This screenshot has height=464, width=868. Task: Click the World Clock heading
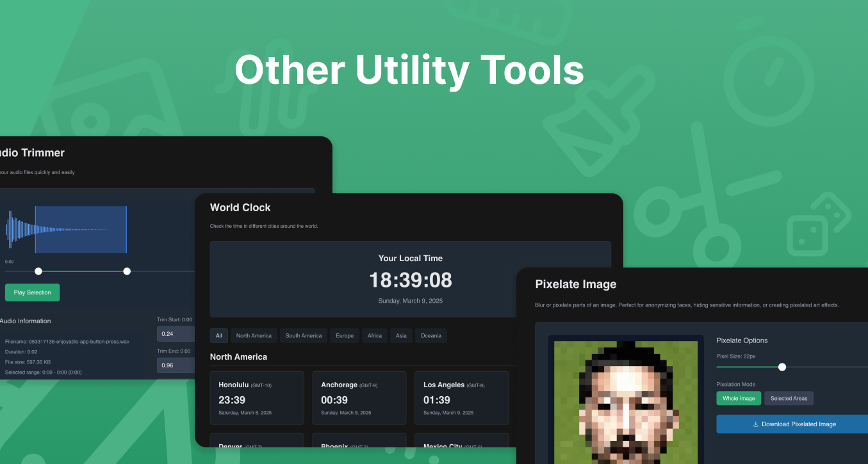[x=240, y=207]
